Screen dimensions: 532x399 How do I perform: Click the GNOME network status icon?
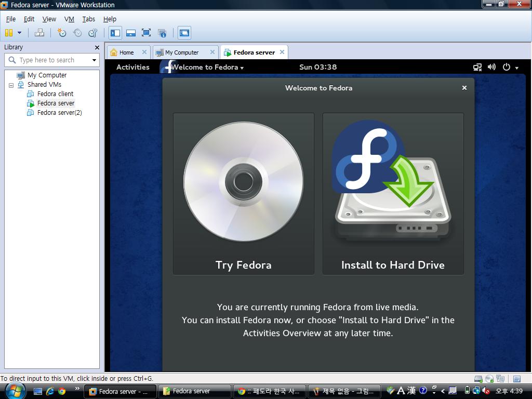pyautogui.click(x=477, y=67)
